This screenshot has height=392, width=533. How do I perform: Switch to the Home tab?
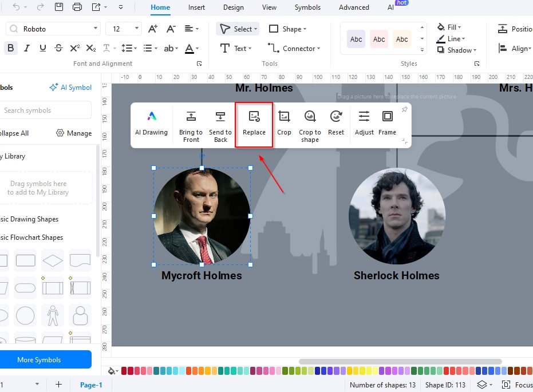click(x=160, y=7)
